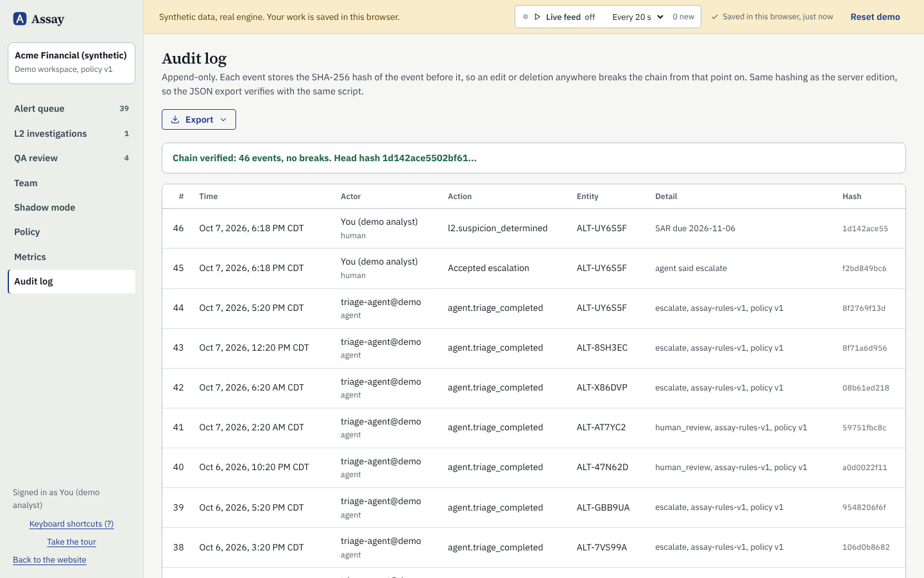924x578 pixels.
Task: Click the QA review badge 4
Action: coord(126,158)
